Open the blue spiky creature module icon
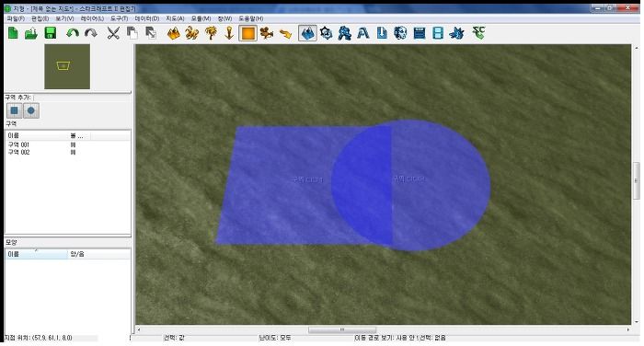The width and height of the screenshot is (644, 346). 456,33
